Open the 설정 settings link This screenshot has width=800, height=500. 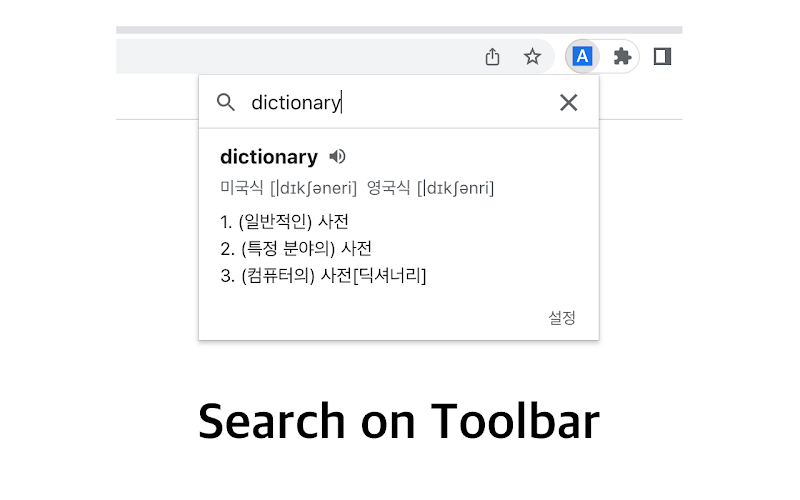click(x=562, y=317)
